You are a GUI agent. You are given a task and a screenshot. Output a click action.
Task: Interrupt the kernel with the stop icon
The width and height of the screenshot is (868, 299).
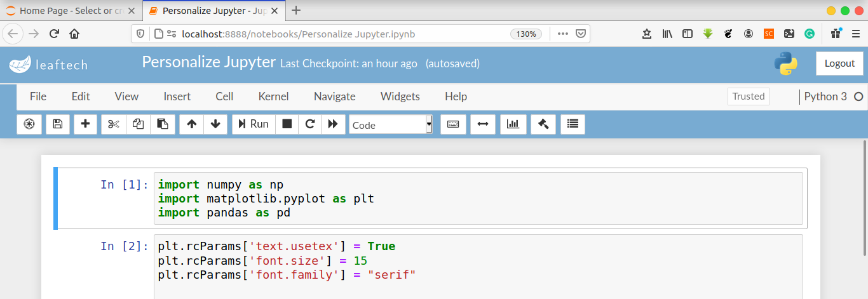click(x=287, y=124)
